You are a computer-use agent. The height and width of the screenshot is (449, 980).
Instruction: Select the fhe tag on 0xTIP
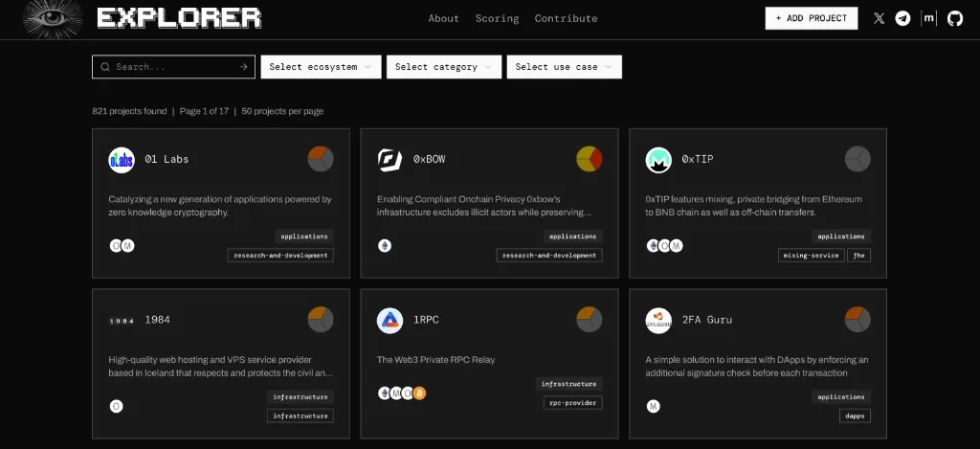pos(858,256)
